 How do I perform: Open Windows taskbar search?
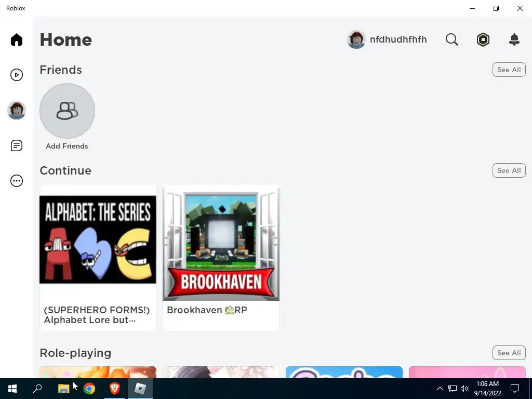37,389
